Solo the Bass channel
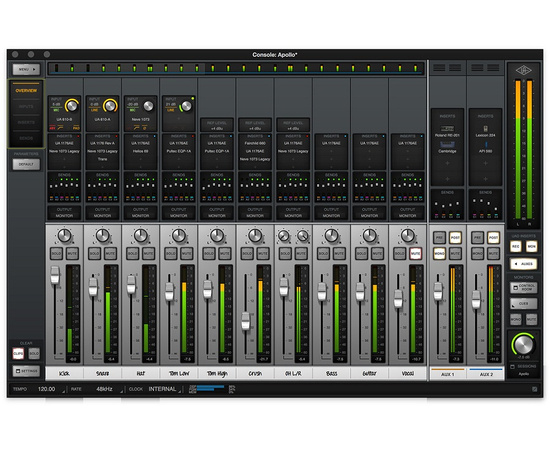 point(323,253)
